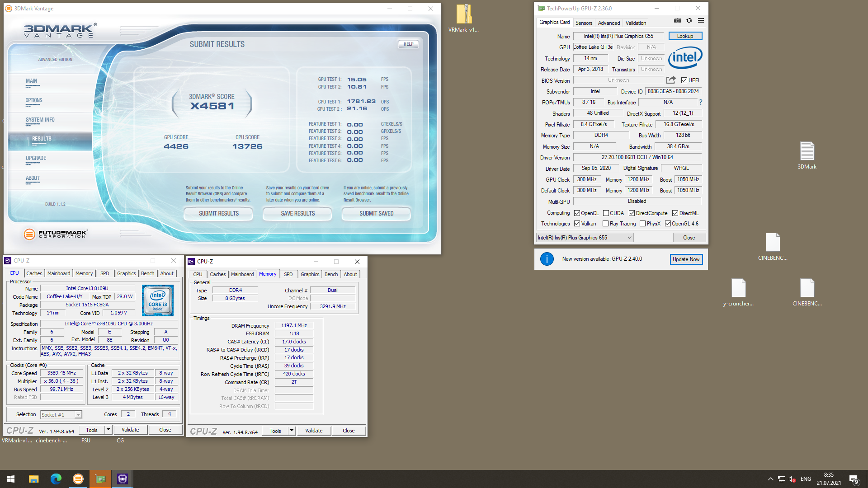Open the GPU selection dropdown in GPU-Z
This screenshot has width=868, height=488.
585,238
